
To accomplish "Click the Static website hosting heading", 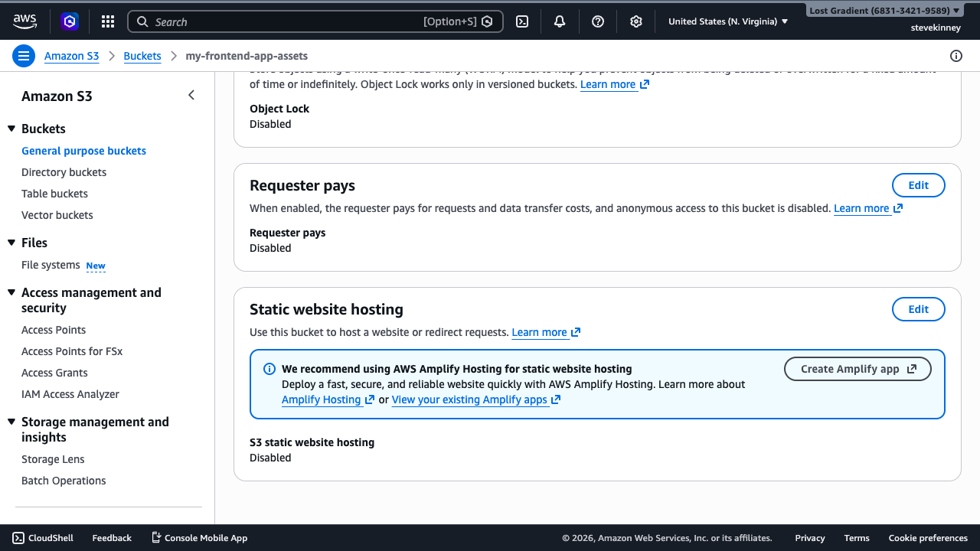I will click(x=326, y=309).
